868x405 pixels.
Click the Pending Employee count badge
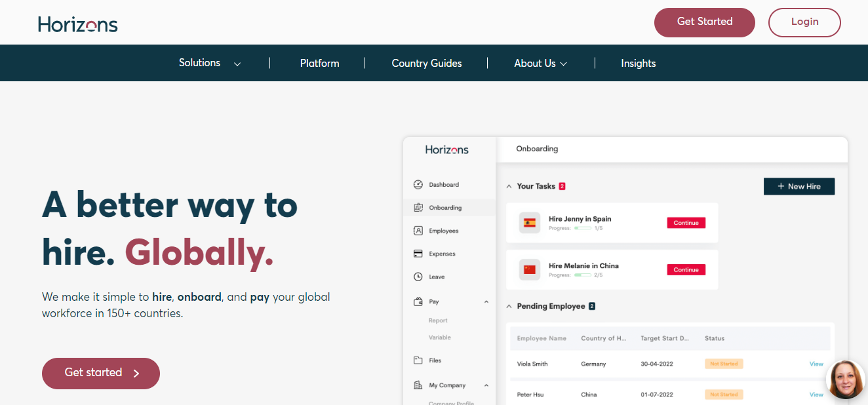click(592, 306)
